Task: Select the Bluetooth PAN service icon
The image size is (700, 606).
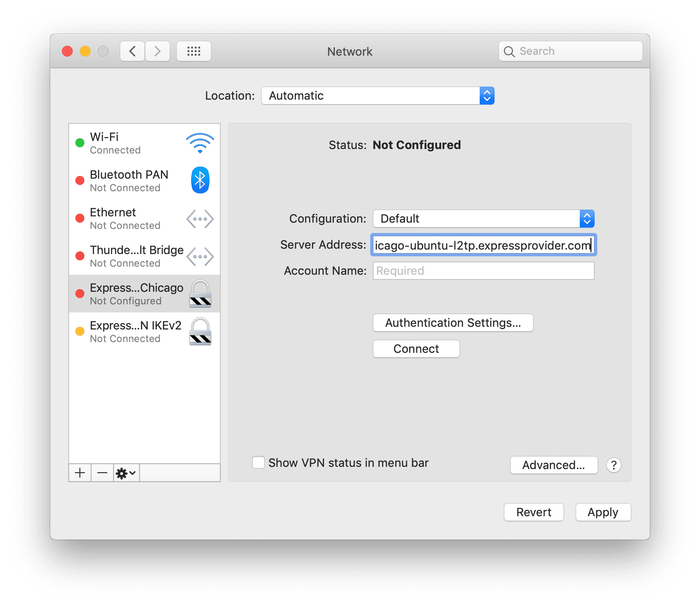Action: (x=200, y=180)
